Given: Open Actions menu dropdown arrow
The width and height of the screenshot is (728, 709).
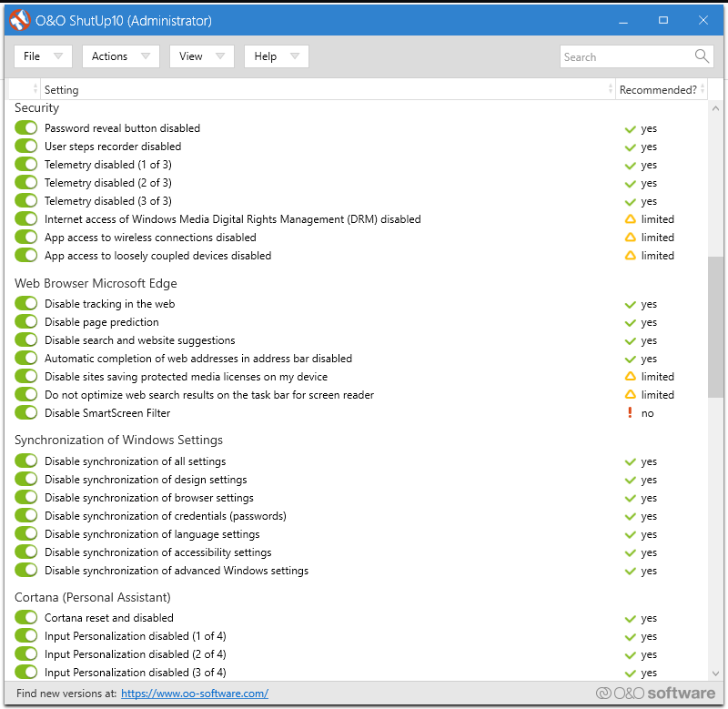Looking at the screenshot, I should [x=146, y=56].
